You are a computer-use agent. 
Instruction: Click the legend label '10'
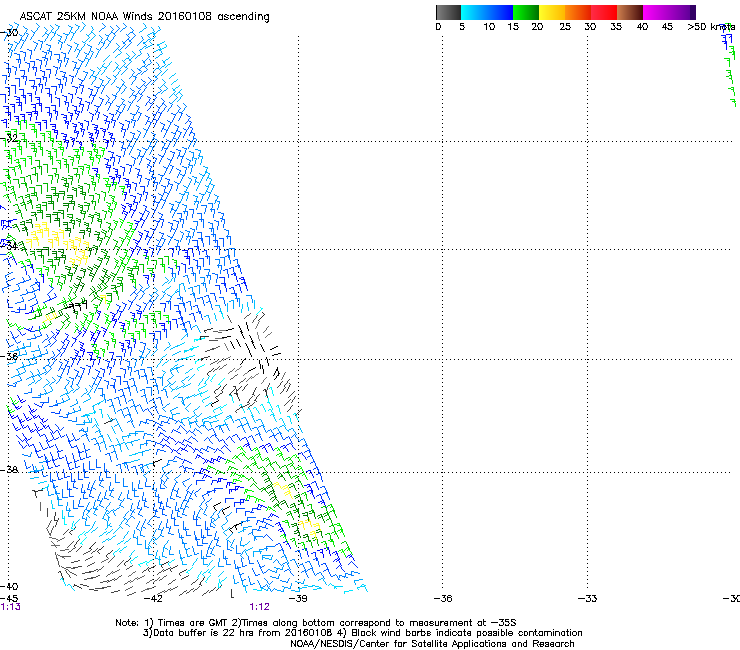pyautogui.click(x=489, y=27)
